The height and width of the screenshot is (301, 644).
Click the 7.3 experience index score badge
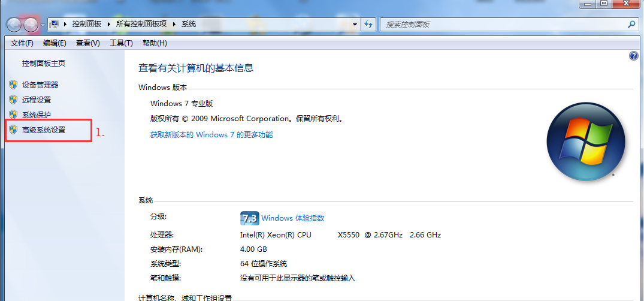point(249,218)
